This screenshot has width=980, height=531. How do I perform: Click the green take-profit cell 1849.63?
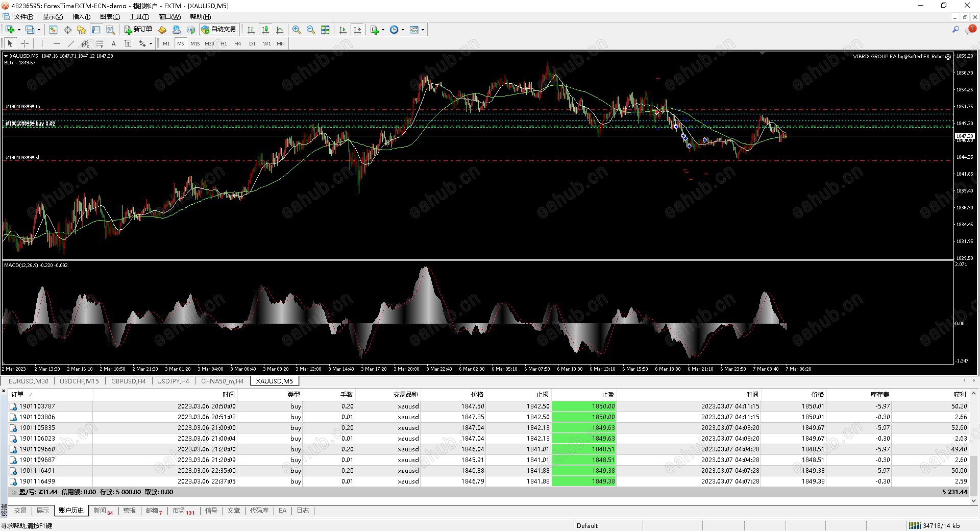584,428
